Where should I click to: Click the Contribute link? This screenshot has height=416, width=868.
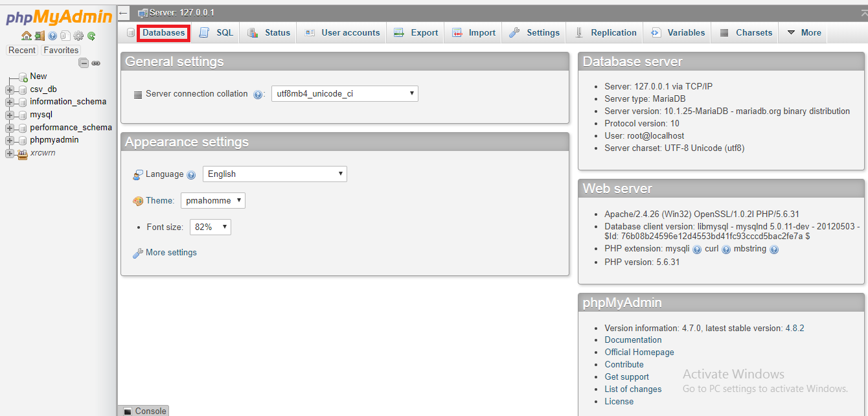pos(624,365)
